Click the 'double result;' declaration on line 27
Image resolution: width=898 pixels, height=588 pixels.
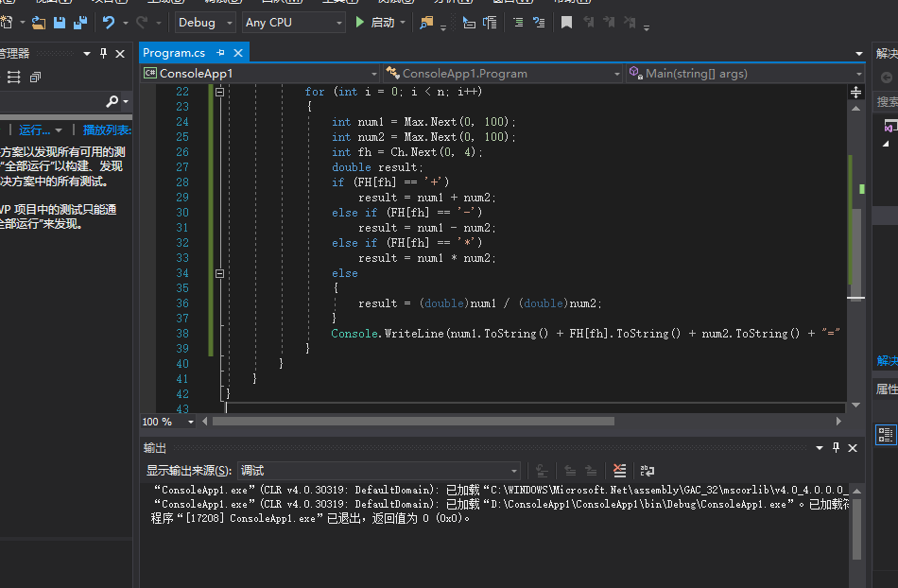click(377, 167)
